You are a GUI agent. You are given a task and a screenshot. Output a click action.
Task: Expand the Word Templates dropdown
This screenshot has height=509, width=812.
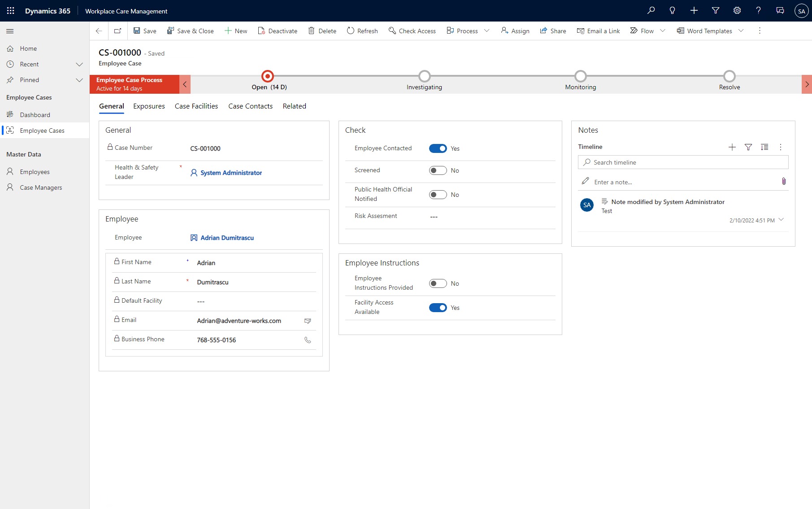click(741, 31)
